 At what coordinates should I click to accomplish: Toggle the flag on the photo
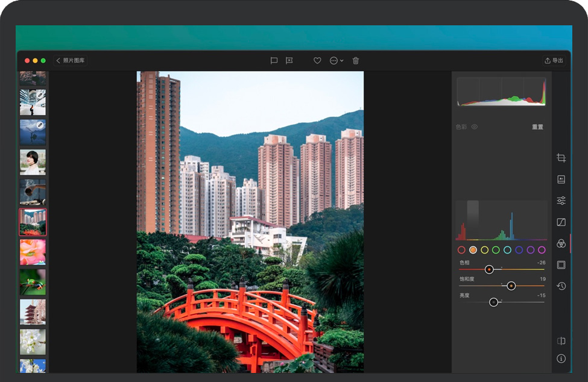(274, 61)
